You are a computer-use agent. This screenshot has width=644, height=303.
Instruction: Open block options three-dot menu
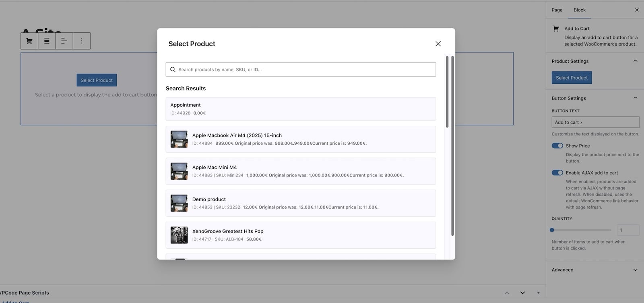(x=81, y=41)
